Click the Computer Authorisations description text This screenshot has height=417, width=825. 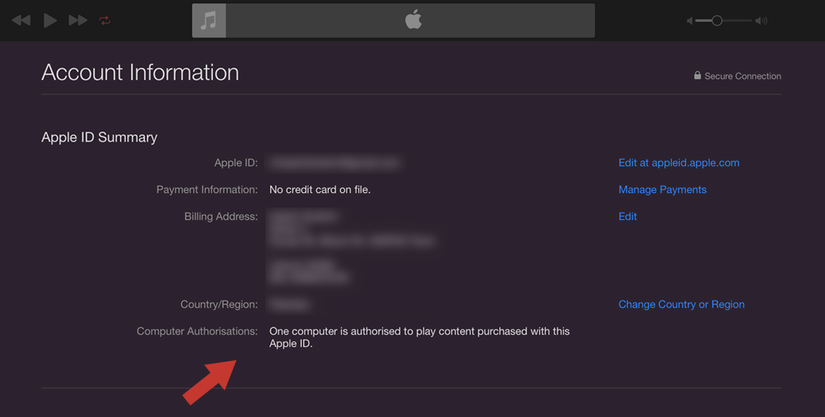(419, 337)
